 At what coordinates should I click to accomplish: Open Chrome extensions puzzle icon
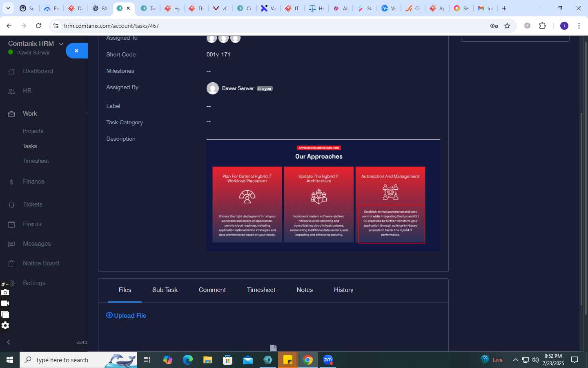click(x=542, y=26)
